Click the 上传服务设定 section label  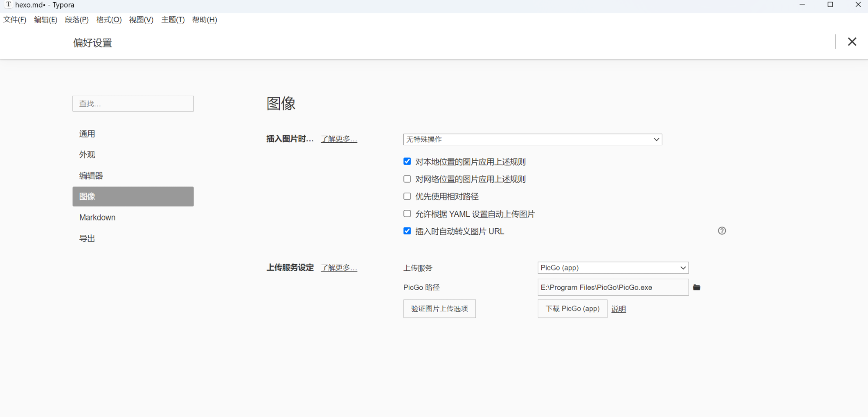(290, 268)
